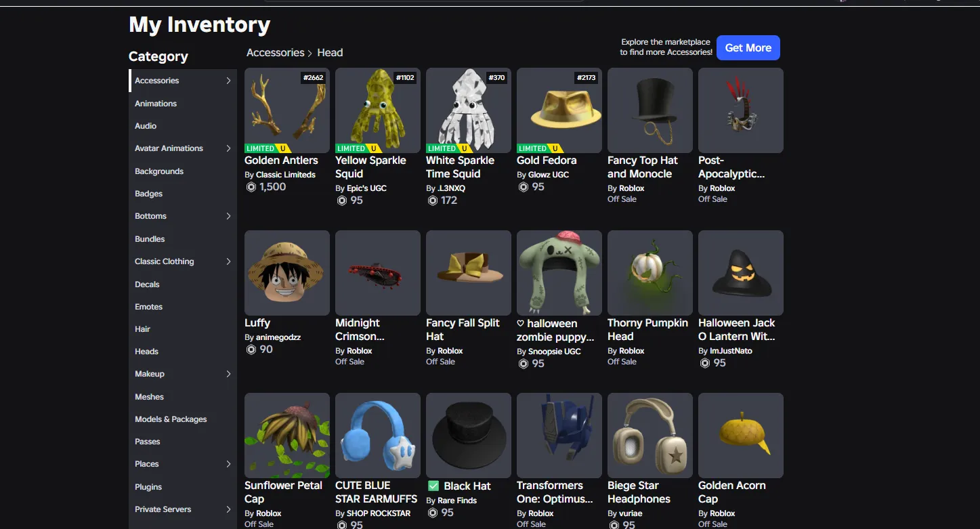This screenshot has height=529, width=980.
Task: Open the Golden Acorn Cap image
Action: coord(741,436)
